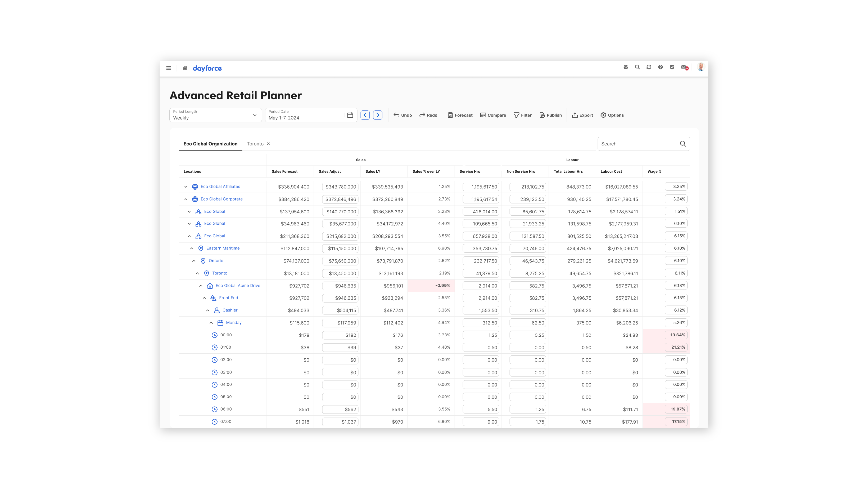868x489 pixels.
Task: Close the Toronto tab
Action: point(268,144)
